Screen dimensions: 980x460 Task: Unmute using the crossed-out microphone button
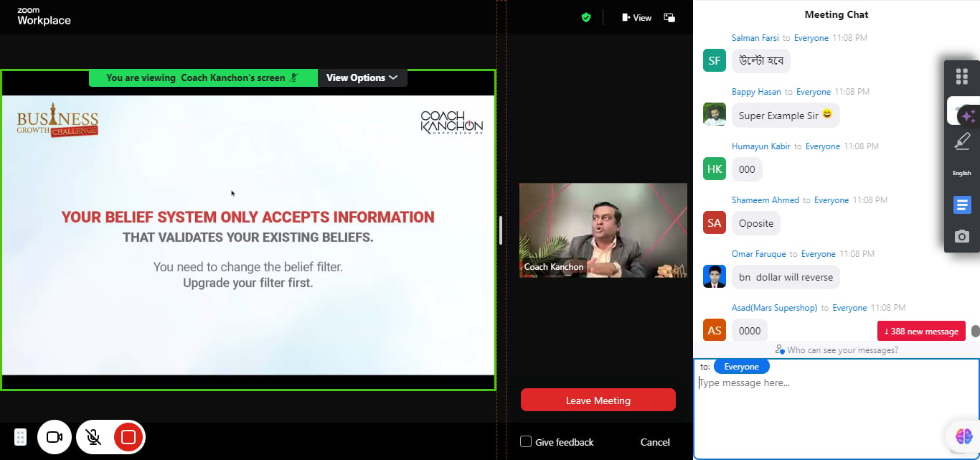[93, 437]
